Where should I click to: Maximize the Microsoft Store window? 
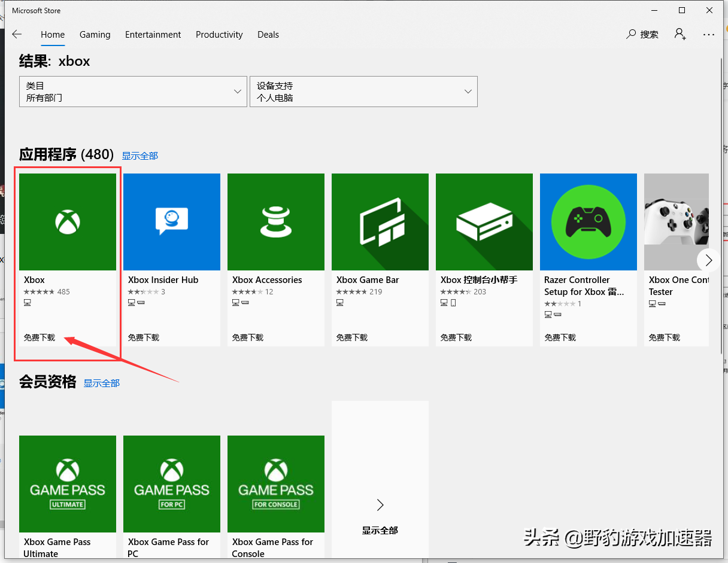[682, 10]
